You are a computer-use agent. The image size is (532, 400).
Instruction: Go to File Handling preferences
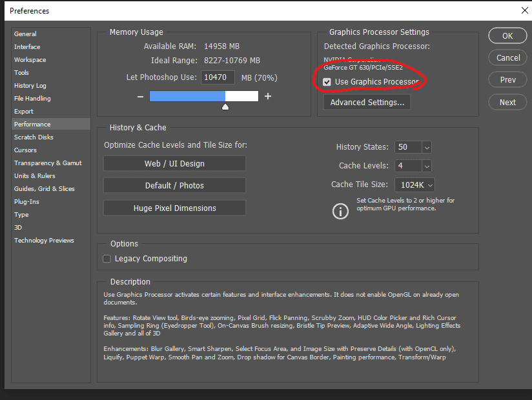[x=32, y=98]
